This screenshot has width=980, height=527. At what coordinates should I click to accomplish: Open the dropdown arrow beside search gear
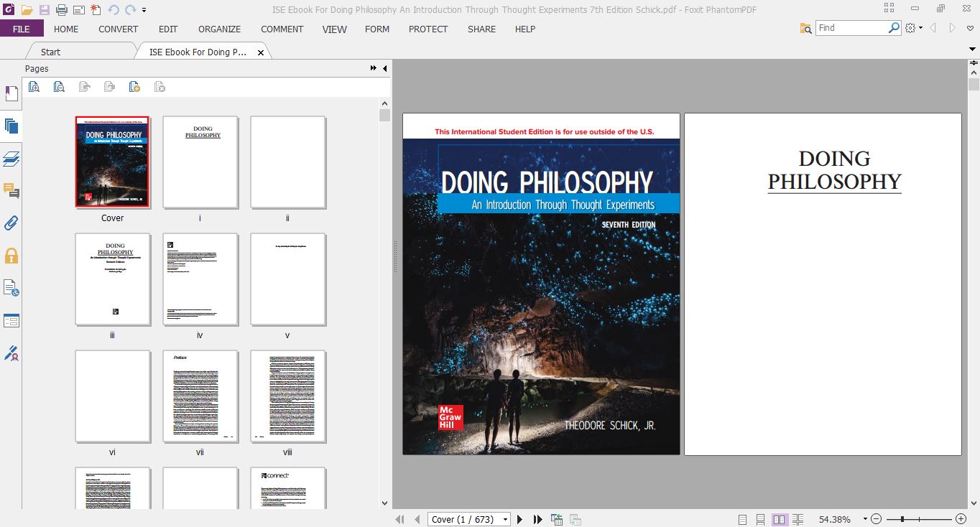[x=920, y=29]
